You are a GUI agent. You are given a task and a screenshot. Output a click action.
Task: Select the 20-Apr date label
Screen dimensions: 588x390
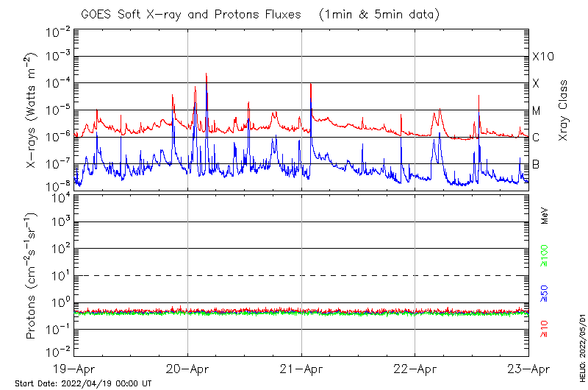pos(187,369)
